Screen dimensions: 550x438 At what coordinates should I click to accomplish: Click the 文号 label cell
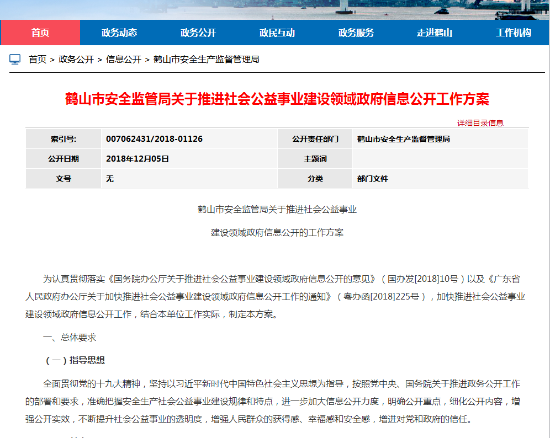point(63,178)
